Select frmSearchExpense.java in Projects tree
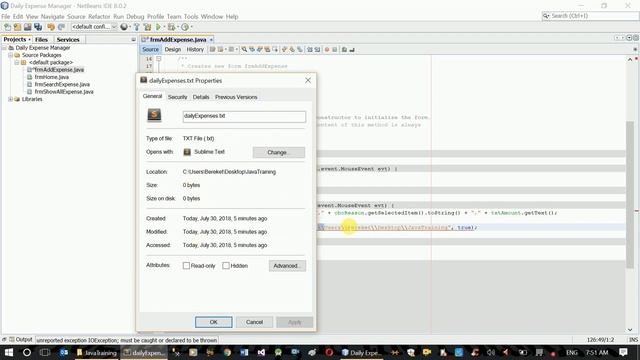 61,84
